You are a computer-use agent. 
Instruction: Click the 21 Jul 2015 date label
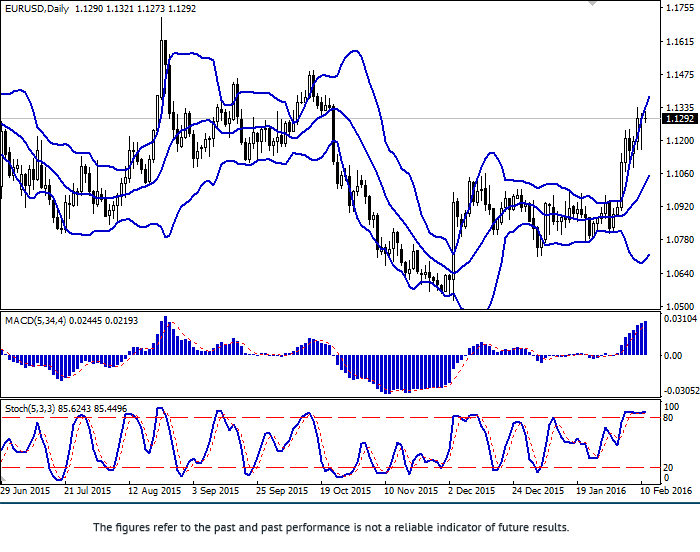tap(88, 491)
